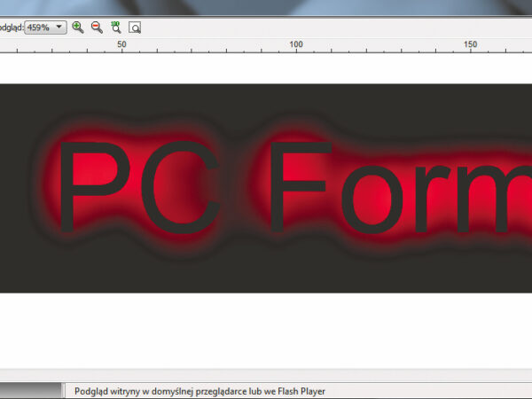Reset zoom with the 100% magnifier icon
The width and height of the screenshot is (532, 399).
pos(115,27)
